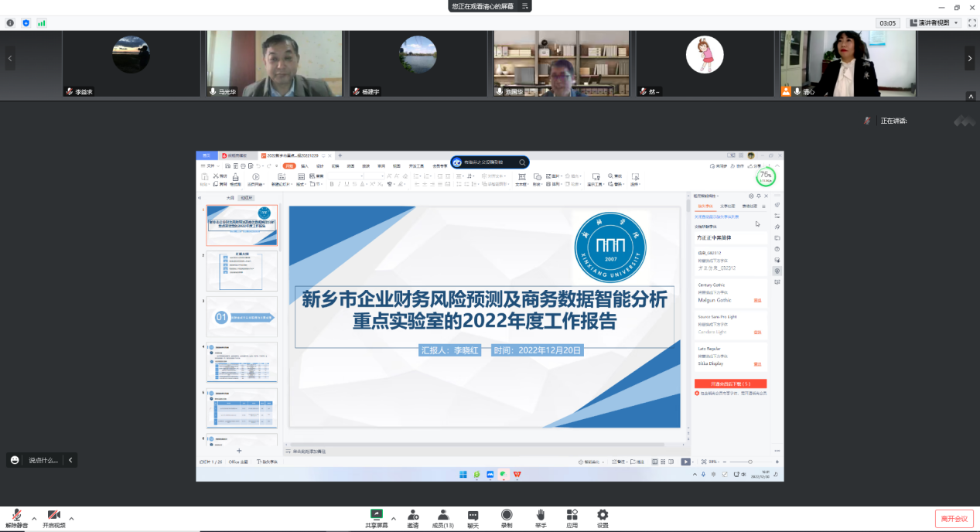Toggle fullscreen mode in top-right corner

971,23
